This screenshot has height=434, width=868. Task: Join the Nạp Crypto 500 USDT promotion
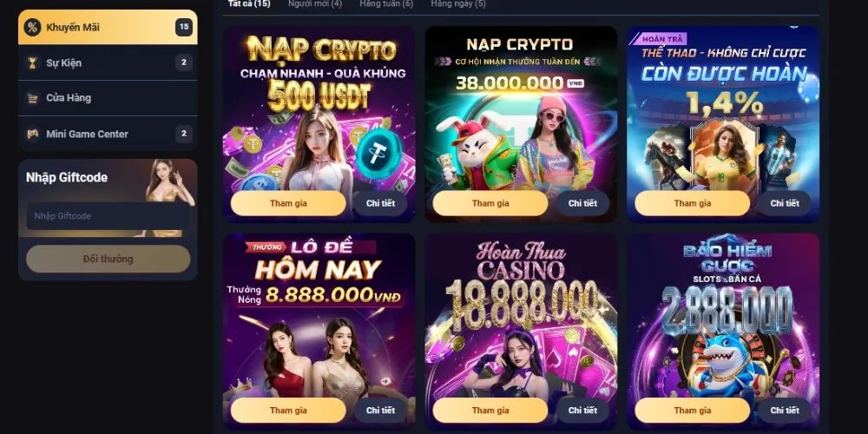pyautogui.click(x=288, y=203)
